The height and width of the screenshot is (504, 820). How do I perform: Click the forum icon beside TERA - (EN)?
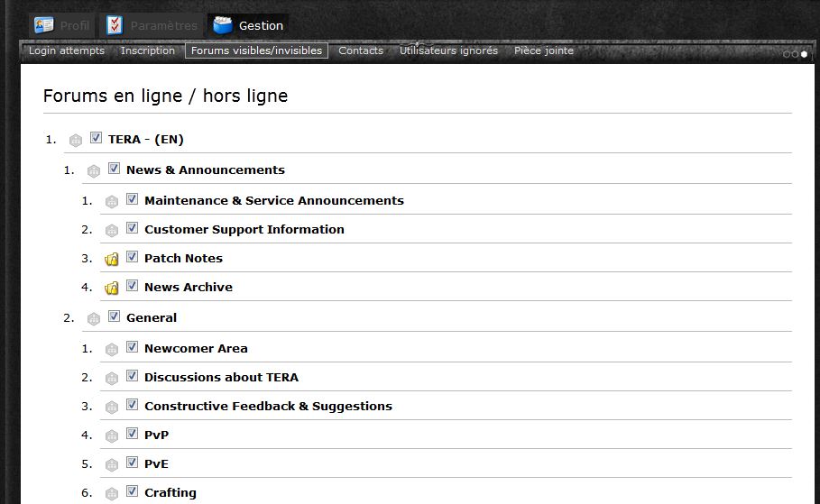(x=76, y=141)
